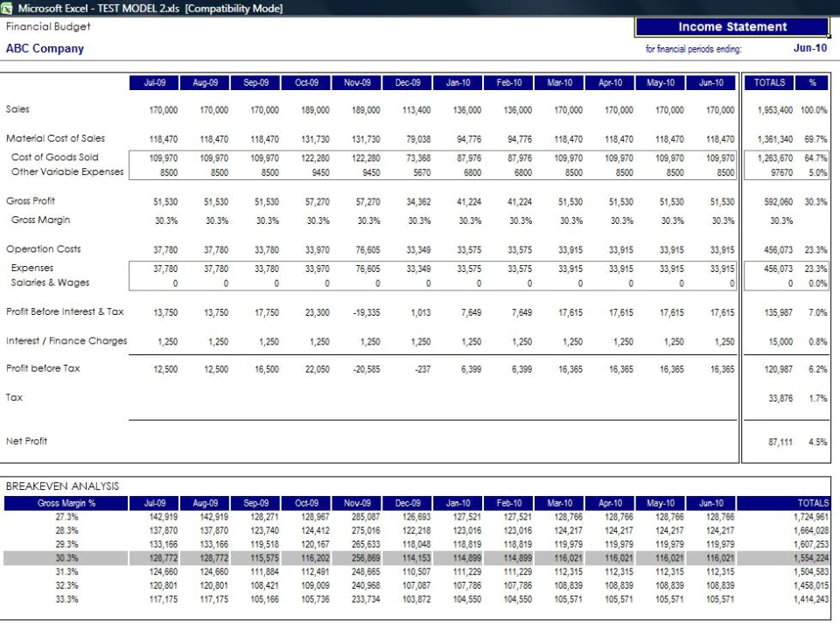
Task: Select the Gross Margin % breakeven header
Action: 66,503
